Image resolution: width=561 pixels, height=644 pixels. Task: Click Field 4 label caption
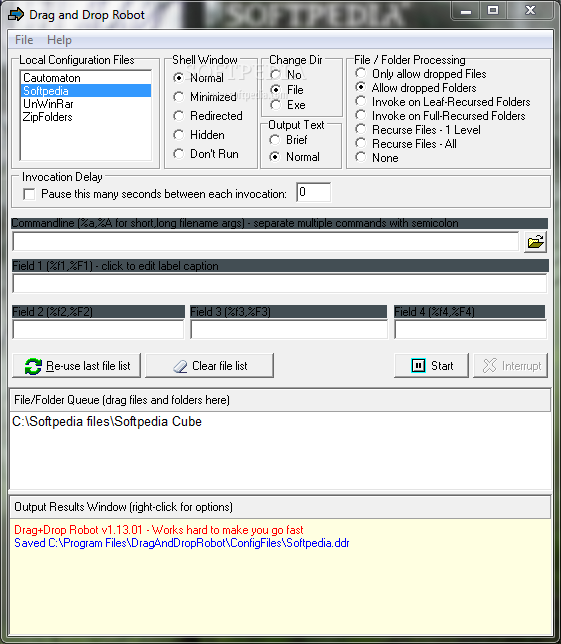469,312
